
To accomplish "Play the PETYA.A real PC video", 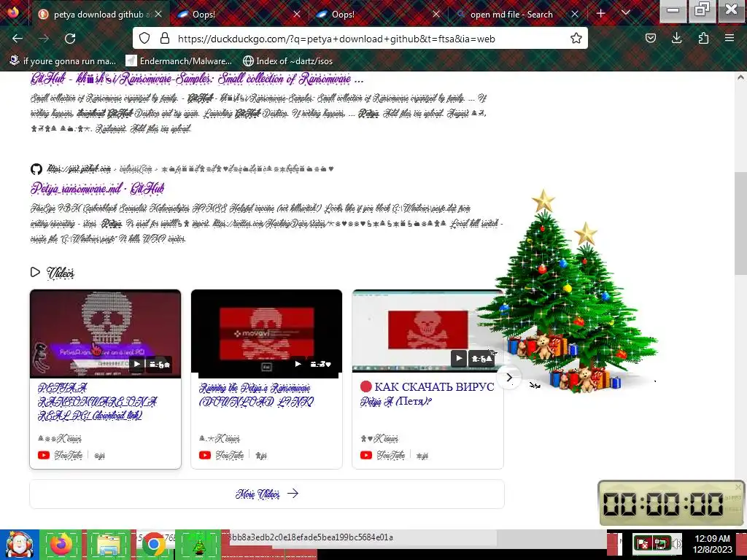I will tap(136, 365).
